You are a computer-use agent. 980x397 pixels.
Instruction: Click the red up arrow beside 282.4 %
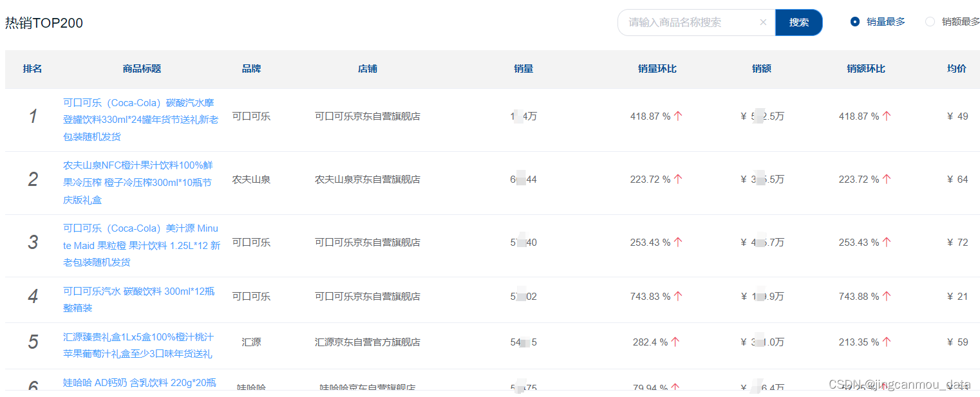[x=675, y=342]
